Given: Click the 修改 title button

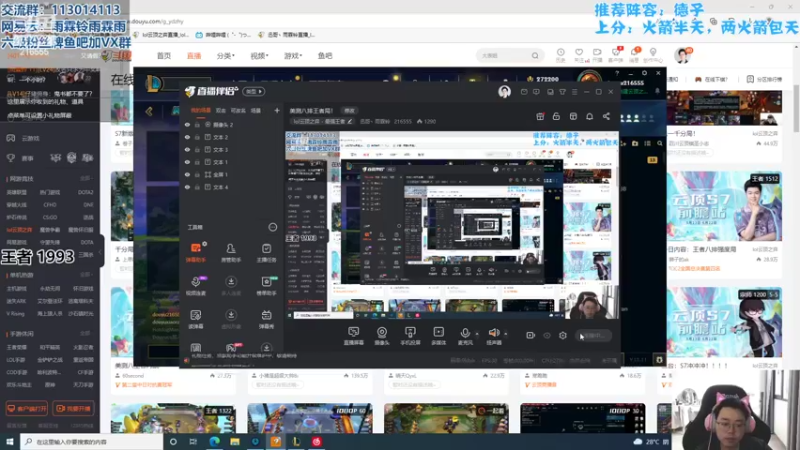Looking at the screenshot, I should (x=349, y=110).
